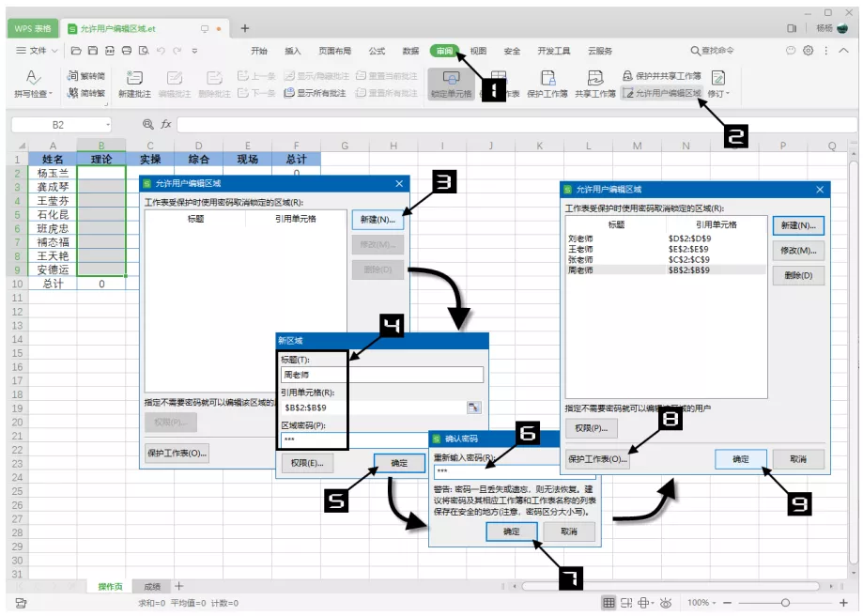Switch to the 成绩 sheet tab
Screen dimensions: 863x616
coord(152,587)
